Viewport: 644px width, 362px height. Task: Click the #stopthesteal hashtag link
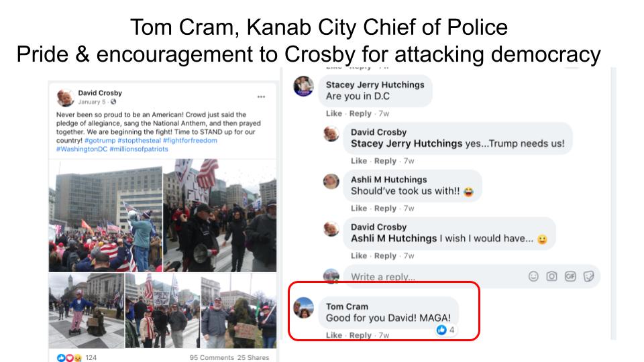pyautogui.click(x=140, y=140)
